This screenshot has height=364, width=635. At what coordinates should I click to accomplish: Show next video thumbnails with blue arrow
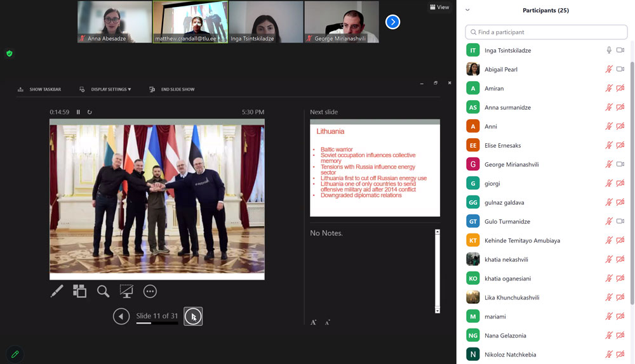click(392, 22)
